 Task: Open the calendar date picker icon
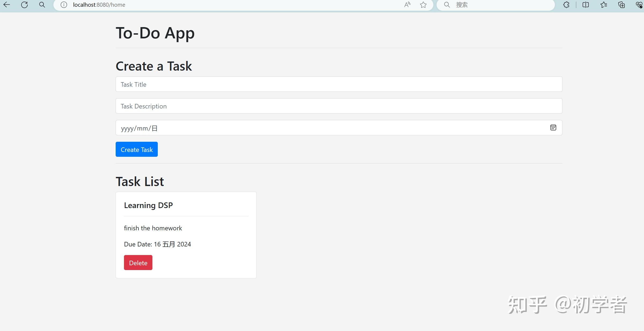[x=553, y=128]
